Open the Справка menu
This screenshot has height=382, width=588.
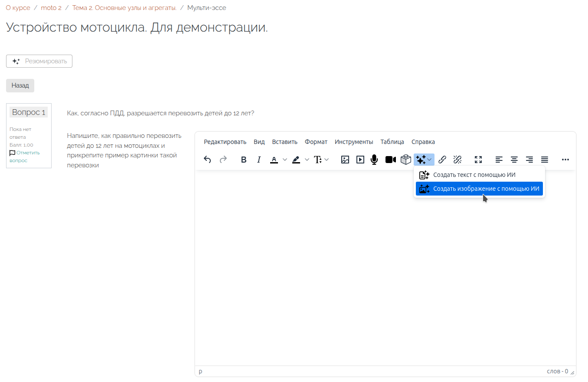click(423, 142)
